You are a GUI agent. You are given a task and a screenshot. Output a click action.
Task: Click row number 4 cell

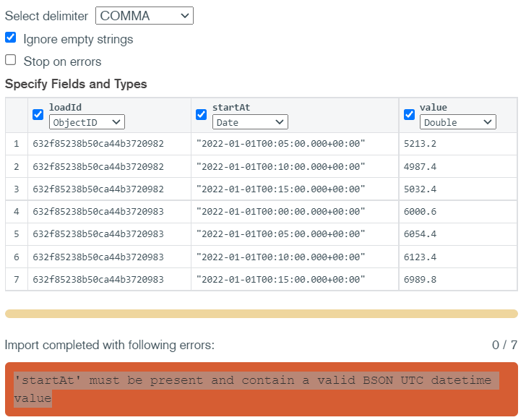16,212
